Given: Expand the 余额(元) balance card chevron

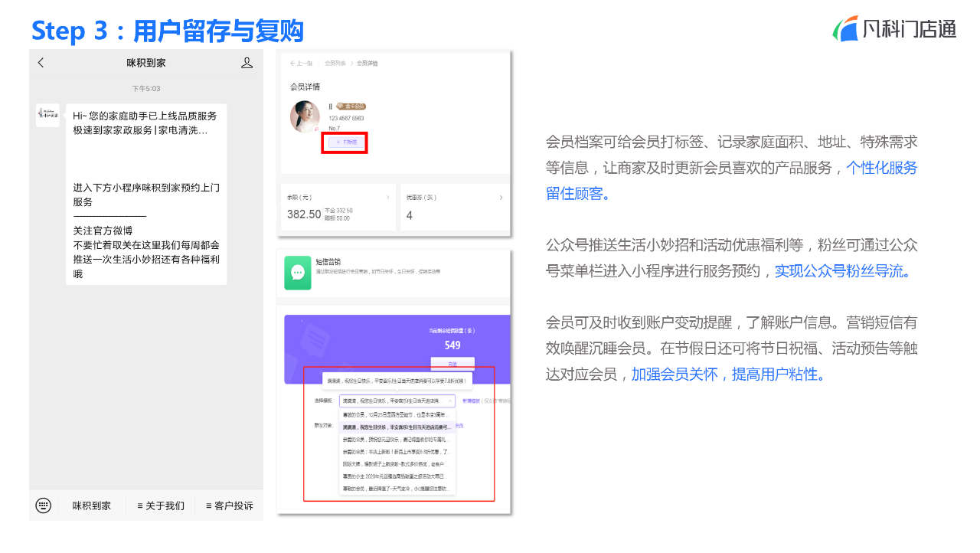Looking at the screenshot, I should pyautogui.click(x=387, y=196).
